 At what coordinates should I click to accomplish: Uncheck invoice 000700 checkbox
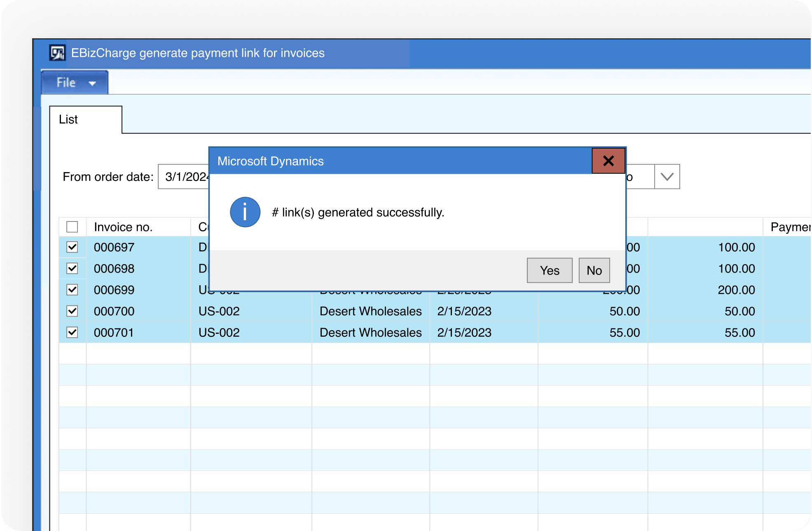click(x=72, y=311)
